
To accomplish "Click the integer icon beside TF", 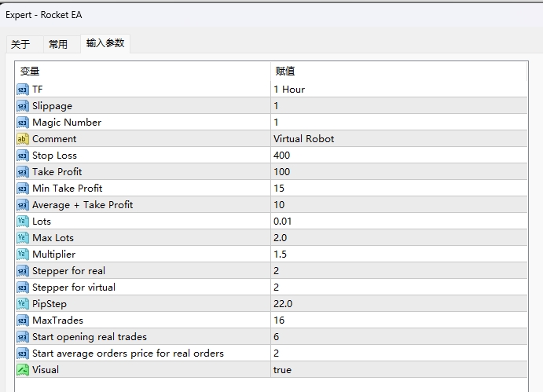I will pos(22,90).
